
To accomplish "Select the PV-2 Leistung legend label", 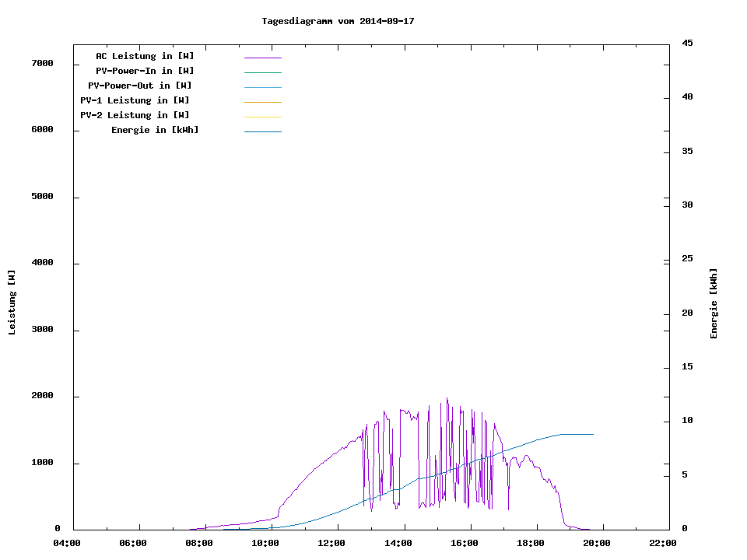I will pos(135,115).
